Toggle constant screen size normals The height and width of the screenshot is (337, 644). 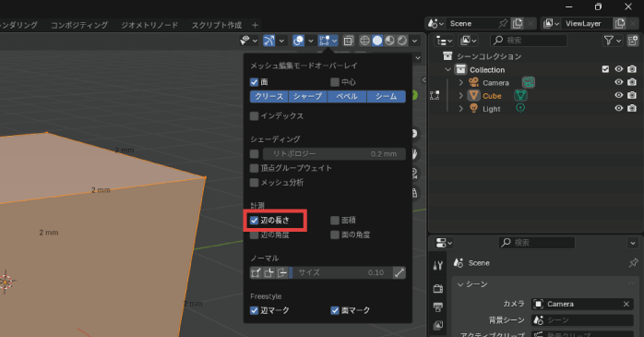pyautogui.click(x=400, y=272)
